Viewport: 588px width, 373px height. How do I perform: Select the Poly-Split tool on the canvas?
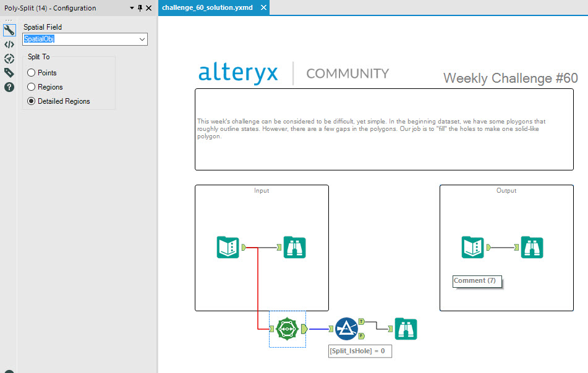tap(287, 329)
